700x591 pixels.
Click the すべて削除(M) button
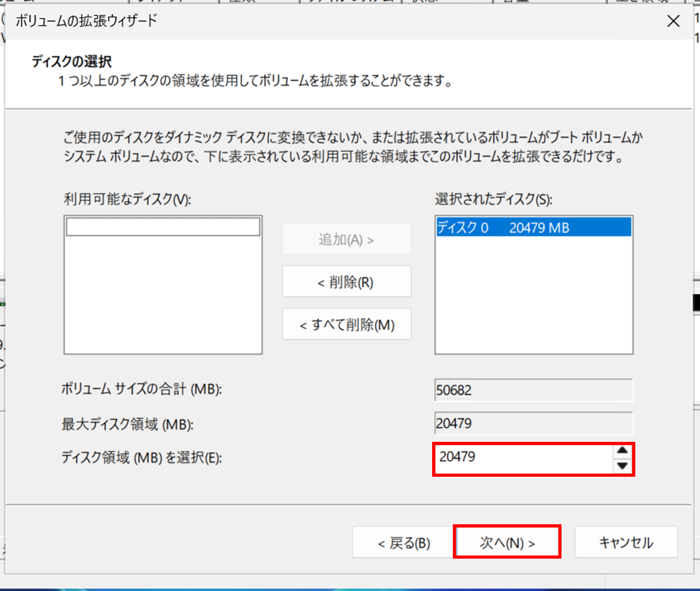[x=347, y=324]
